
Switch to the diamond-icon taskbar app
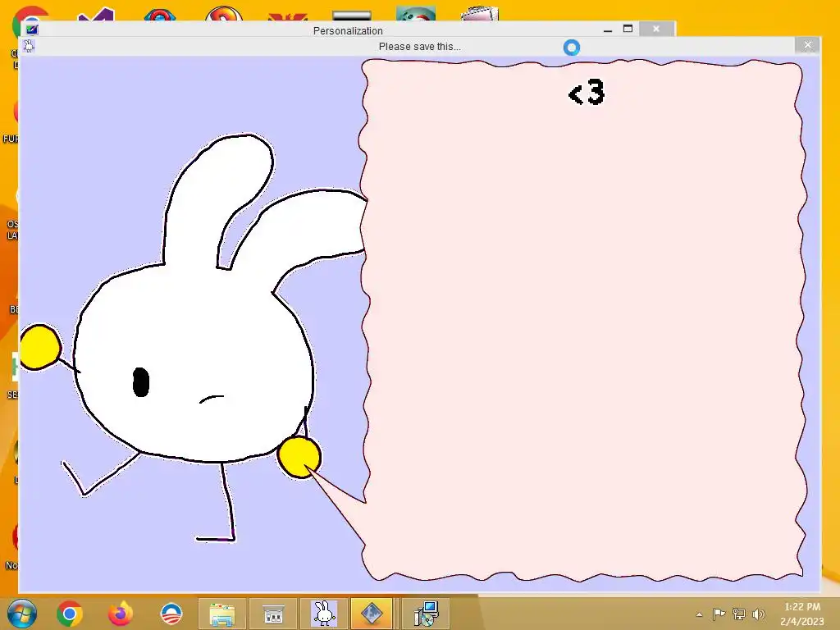[373, 614]
